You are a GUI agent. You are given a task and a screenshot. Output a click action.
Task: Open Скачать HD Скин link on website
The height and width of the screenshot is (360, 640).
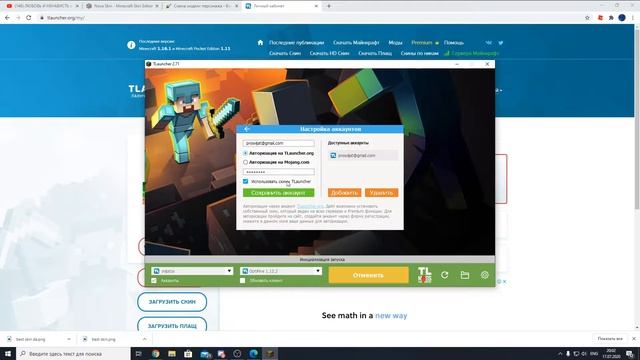[329, 53]
